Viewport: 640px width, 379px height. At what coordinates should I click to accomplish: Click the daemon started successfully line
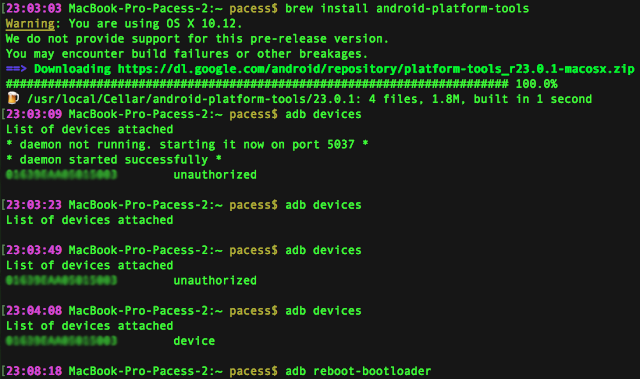[x=113, y=160]
